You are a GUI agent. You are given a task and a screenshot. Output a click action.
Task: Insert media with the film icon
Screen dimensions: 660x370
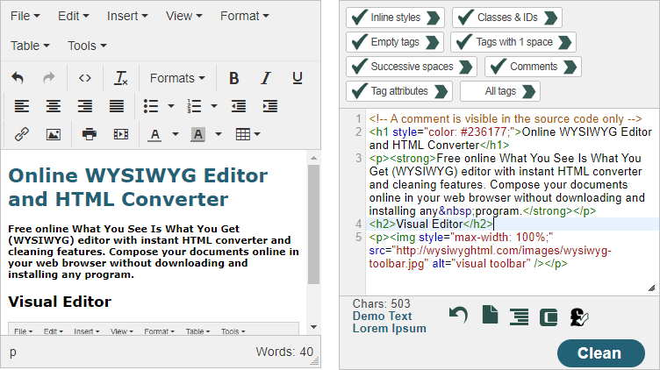[x=121, y=134]
